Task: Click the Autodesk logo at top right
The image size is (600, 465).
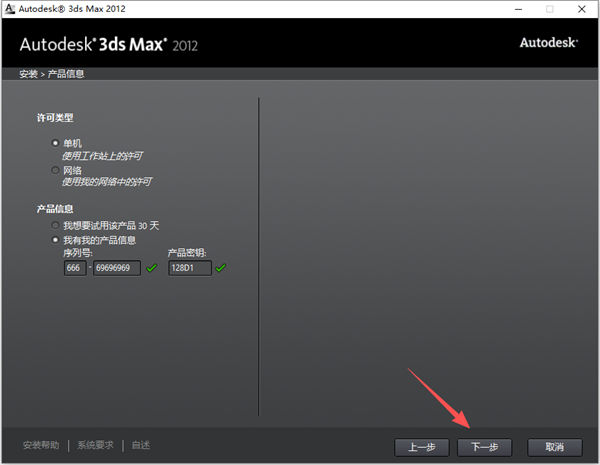Action: 549,42
